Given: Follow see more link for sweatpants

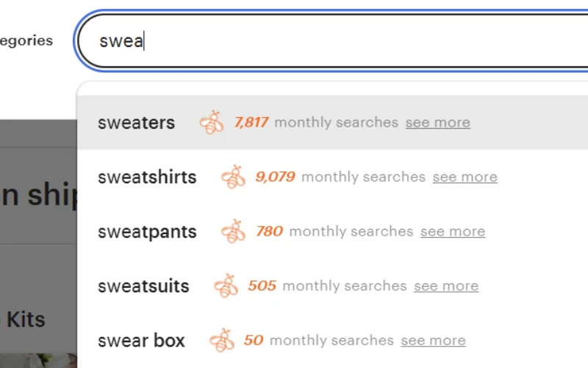Looking at the screenshot, I should [x=452, y=232].
